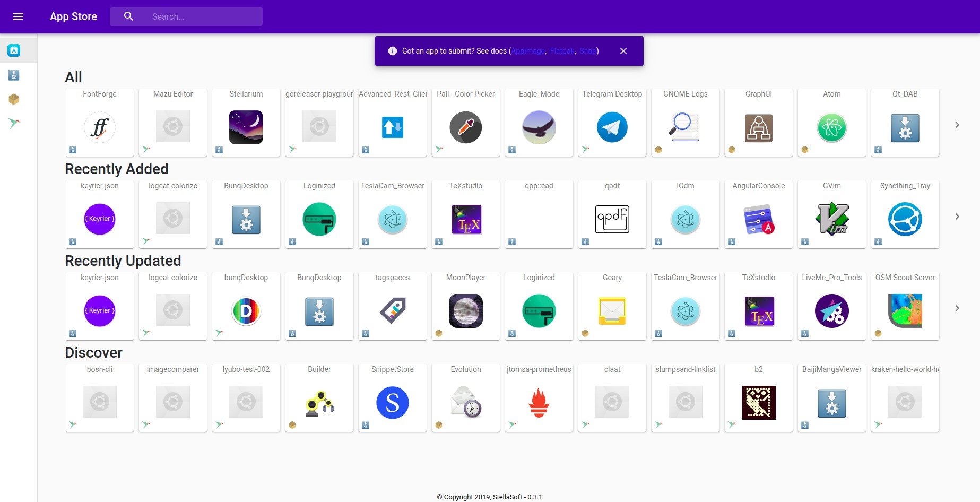Open the Telegram Desktop app icon
Viewport: 980px width, 502px height.
click(x=612, y=127)
